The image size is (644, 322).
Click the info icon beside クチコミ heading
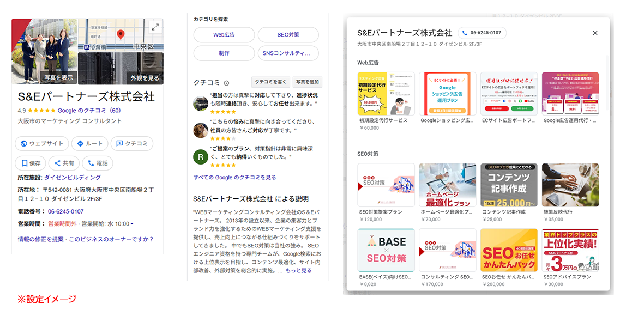click(226, 83)
